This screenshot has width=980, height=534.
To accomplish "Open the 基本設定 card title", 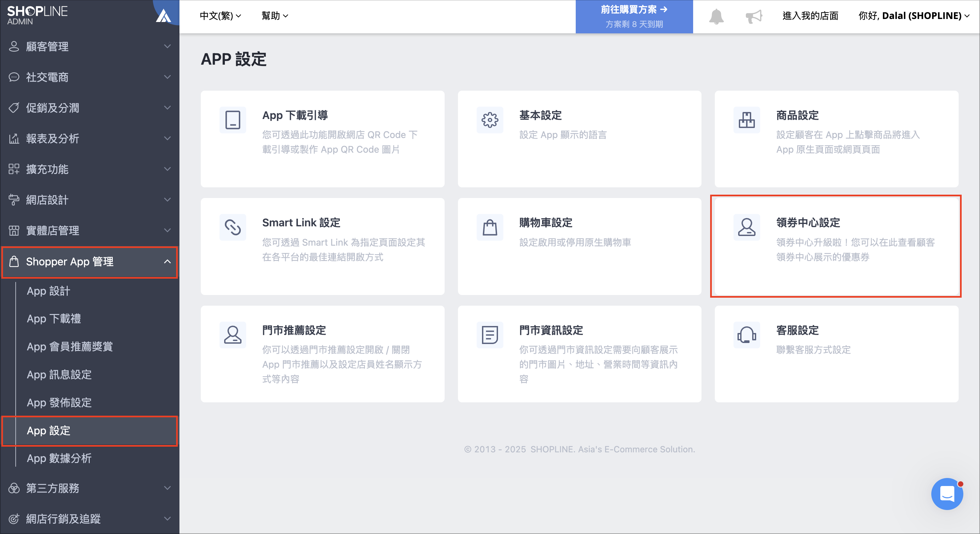I will tap(541, 115).
